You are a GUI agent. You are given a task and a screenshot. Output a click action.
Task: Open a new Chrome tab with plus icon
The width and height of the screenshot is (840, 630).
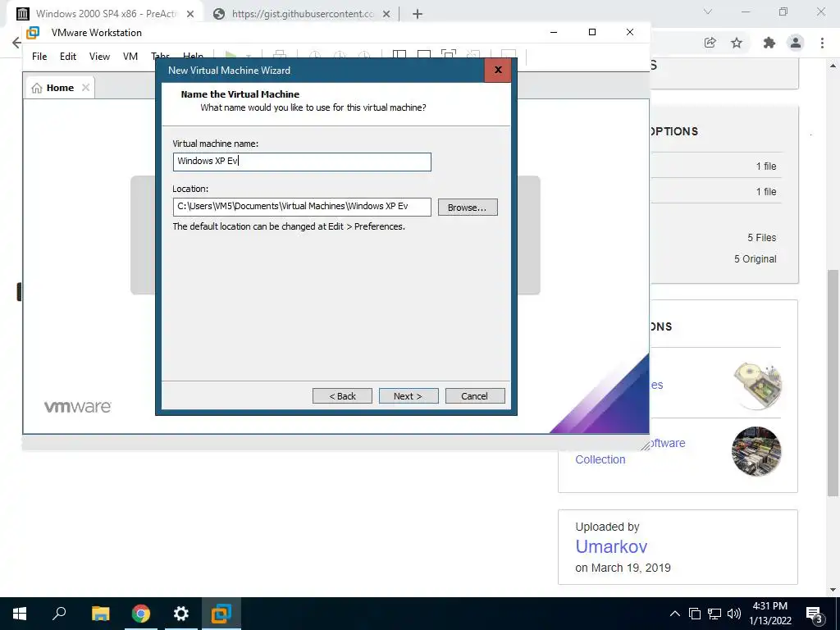point(418,14)
